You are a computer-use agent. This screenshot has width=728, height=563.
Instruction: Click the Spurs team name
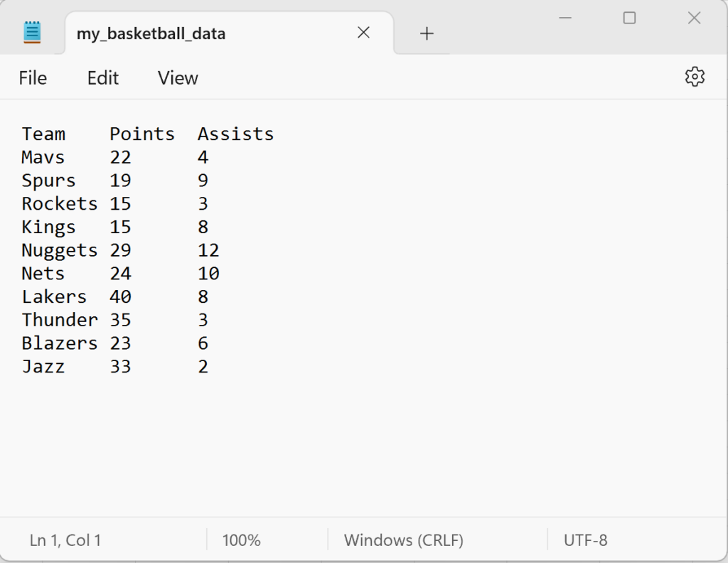[48, 181]
